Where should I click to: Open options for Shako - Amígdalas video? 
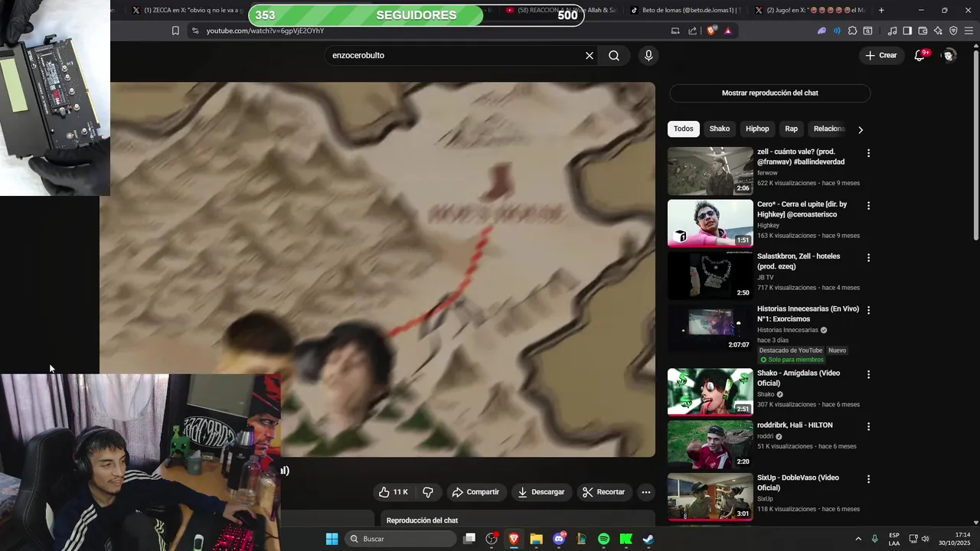click(868, 374)
